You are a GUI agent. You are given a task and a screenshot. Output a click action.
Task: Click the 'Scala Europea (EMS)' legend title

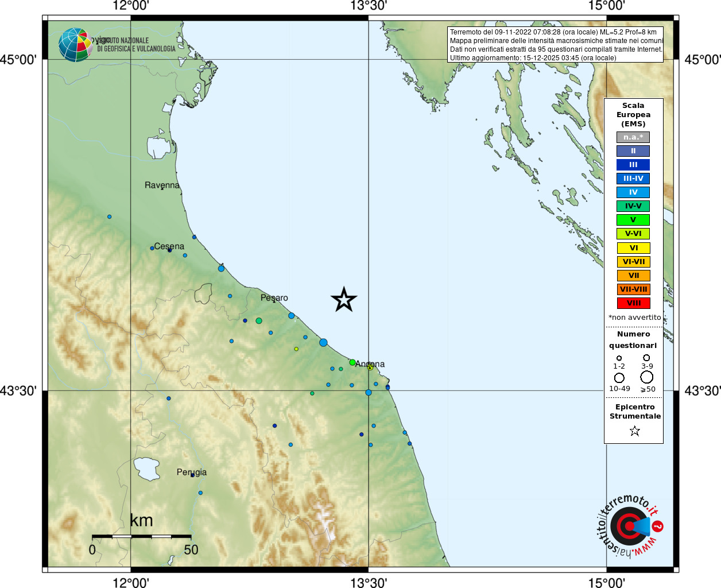[634, 115]
